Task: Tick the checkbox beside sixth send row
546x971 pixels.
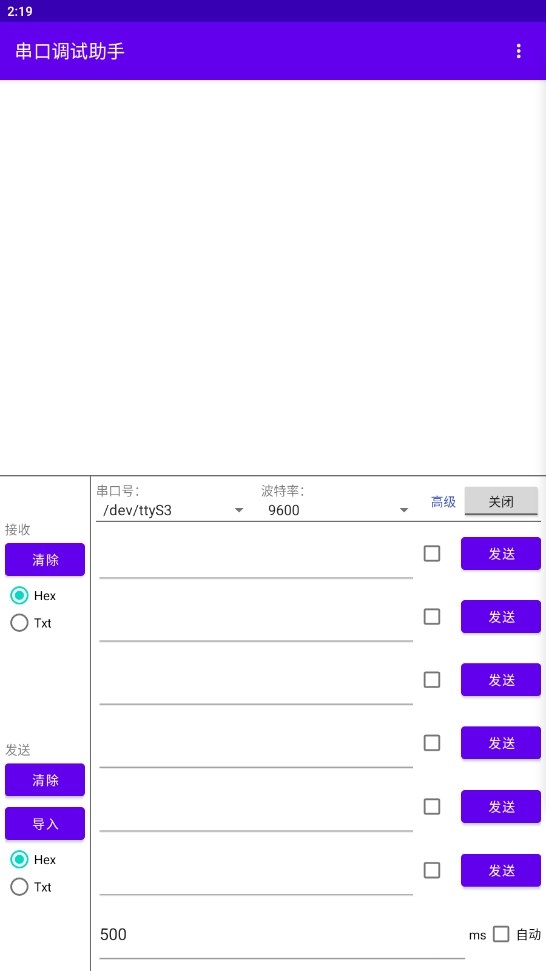Action: [431, 870]
